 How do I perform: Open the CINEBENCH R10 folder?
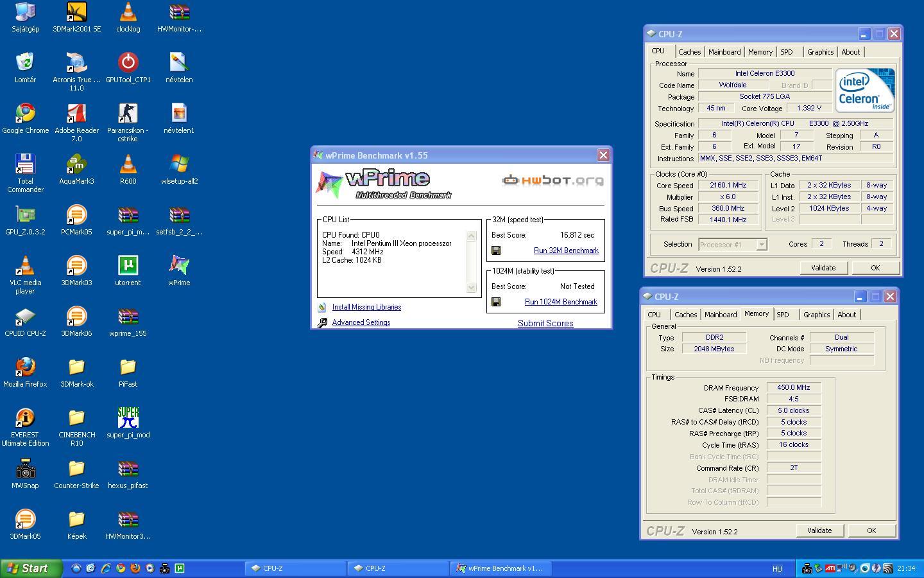[76, 418]
